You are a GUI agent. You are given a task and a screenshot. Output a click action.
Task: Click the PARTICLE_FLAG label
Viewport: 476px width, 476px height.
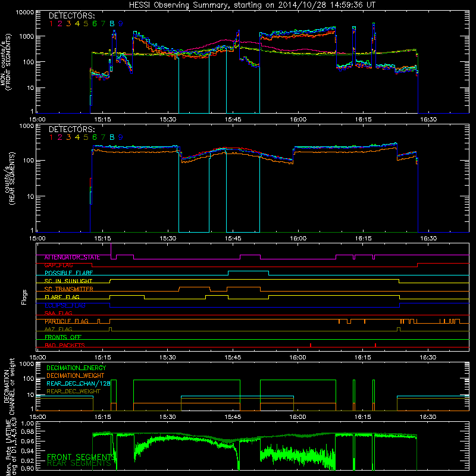point(67,321)
